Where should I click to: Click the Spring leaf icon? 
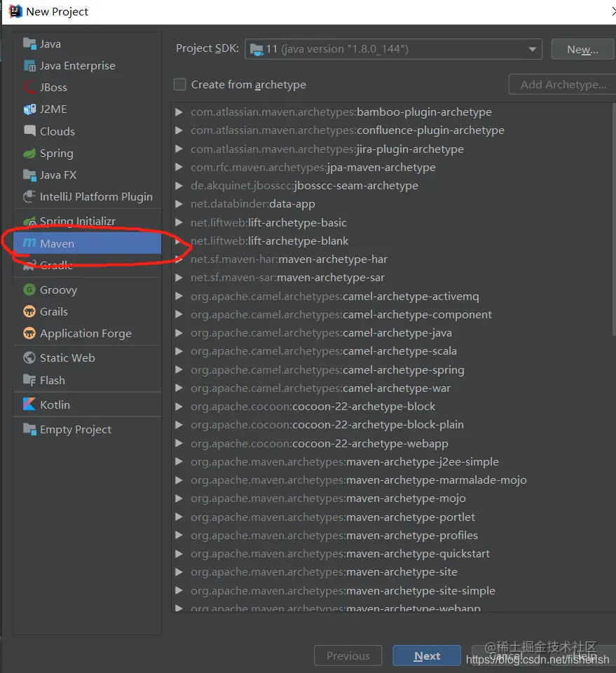click(29, 154)
